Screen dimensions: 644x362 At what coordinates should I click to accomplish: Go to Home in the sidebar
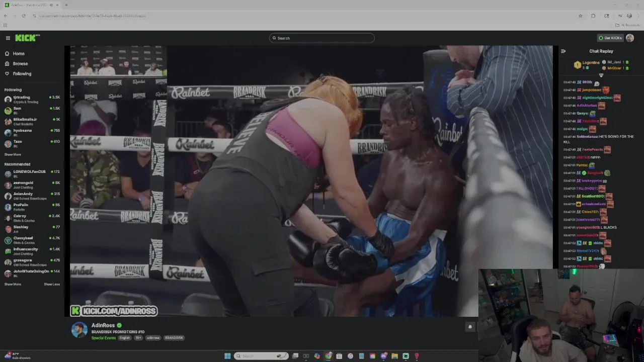(x=19, y=53)
